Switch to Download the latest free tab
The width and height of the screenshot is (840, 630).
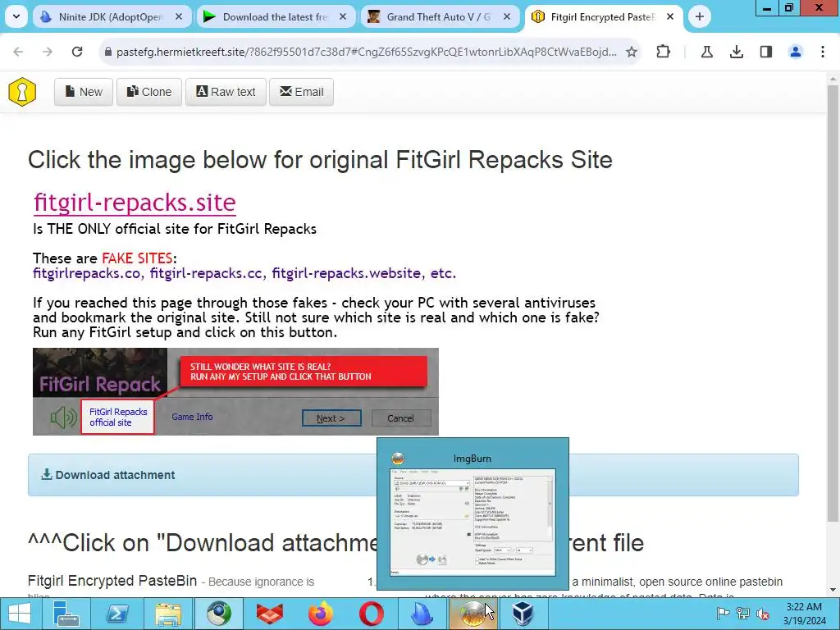click(275, 16)
